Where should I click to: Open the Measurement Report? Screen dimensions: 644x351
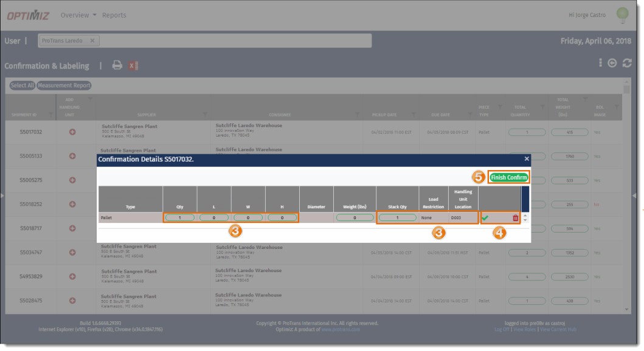coord(64,86)
